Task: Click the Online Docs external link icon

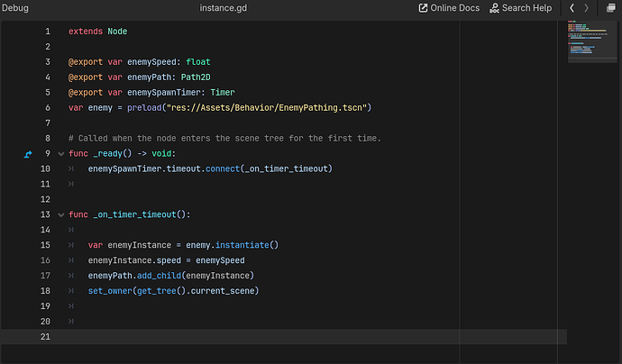Action: point(423,8)
